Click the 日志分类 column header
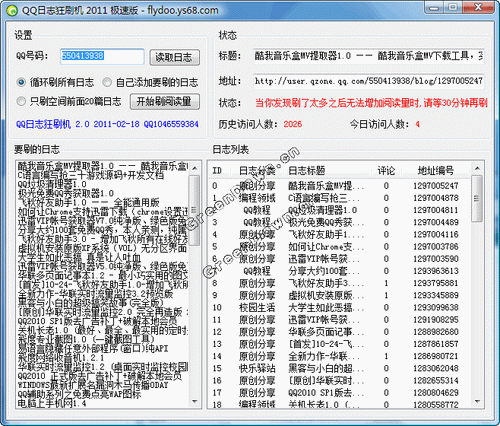 tap(257, 171)
